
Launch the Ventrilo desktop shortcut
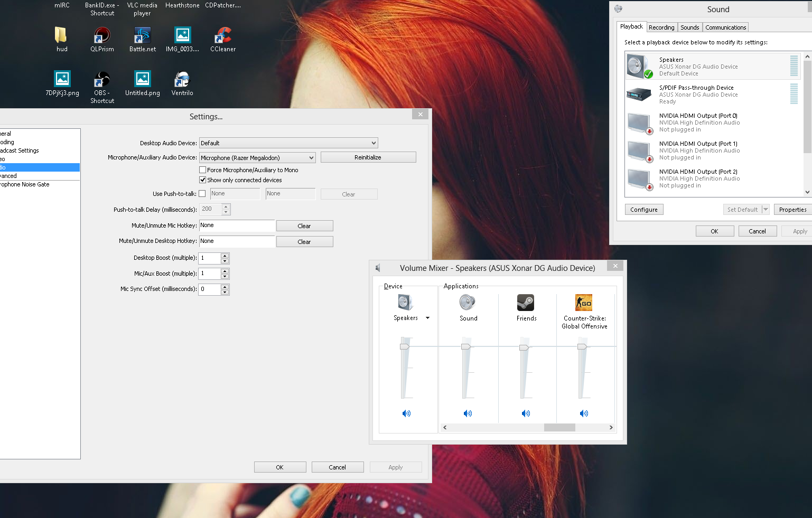coord(182,80)
